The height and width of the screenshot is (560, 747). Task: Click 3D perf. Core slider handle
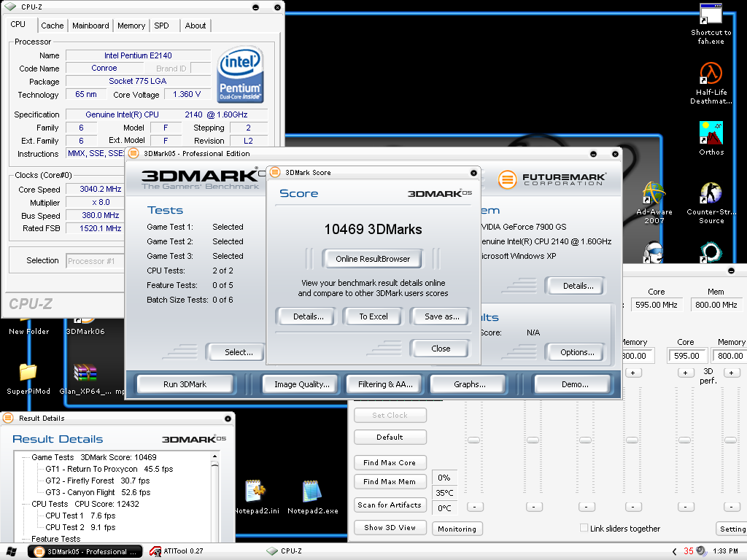(684, 440)
